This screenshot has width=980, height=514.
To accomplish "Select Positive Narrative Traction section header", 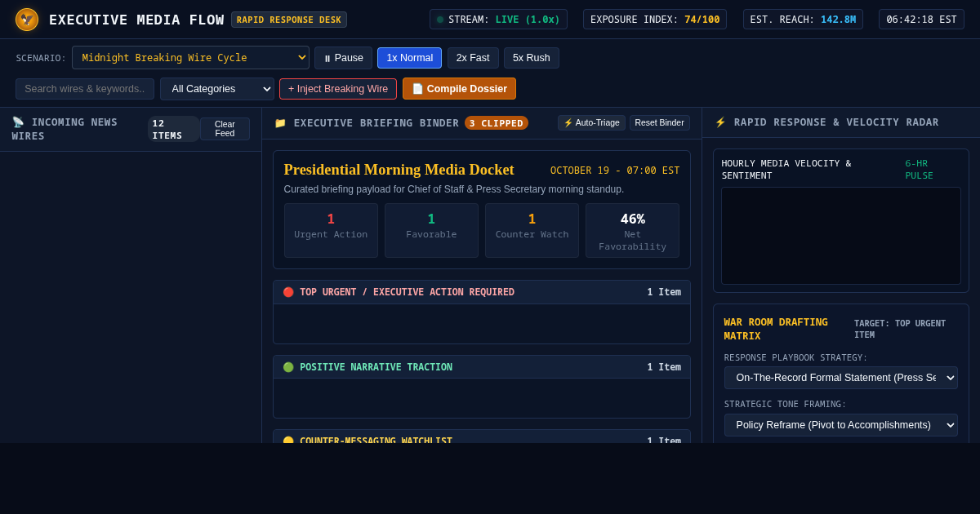I will 482,367.
